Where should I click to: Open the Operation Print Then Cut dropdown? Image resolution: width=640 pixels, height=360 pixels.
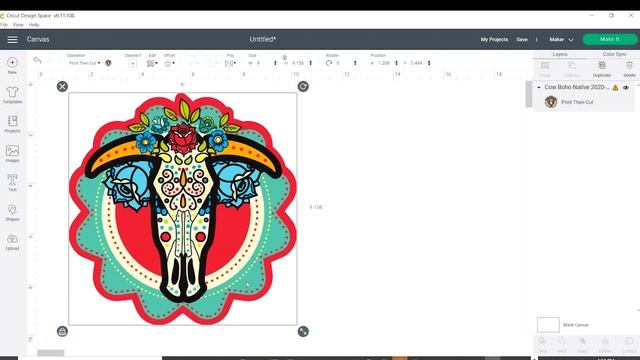84,63
